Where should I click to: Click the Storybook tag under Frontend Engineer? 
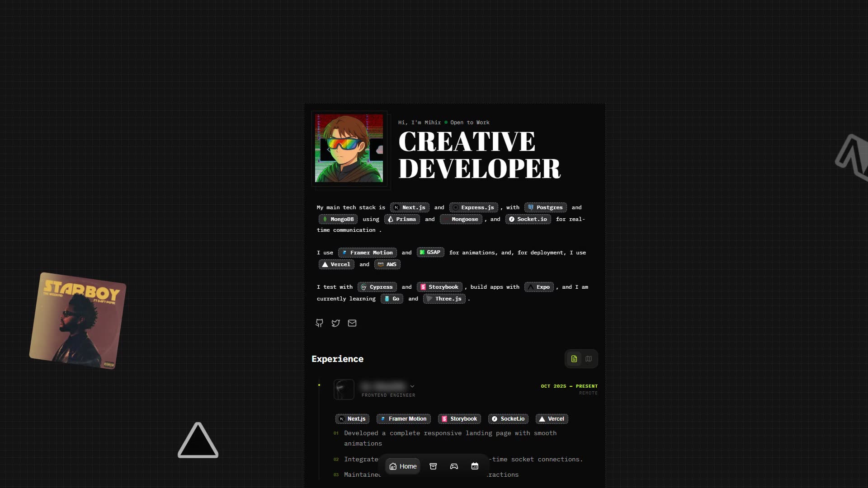(459, 419)
